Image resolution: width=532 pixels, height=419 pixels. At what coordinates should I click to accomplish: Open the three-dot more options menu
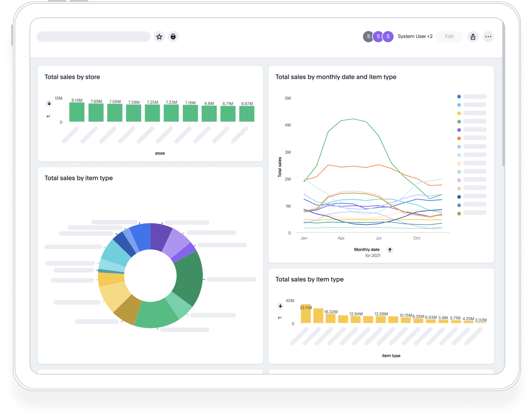point(488,36)
